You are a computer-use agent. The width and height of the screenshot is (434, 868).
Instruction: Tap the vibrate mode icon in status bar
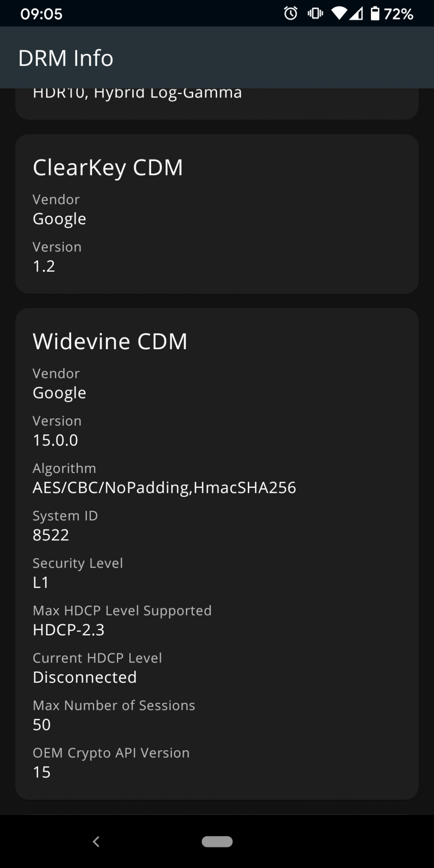click(x=314, y=14)
